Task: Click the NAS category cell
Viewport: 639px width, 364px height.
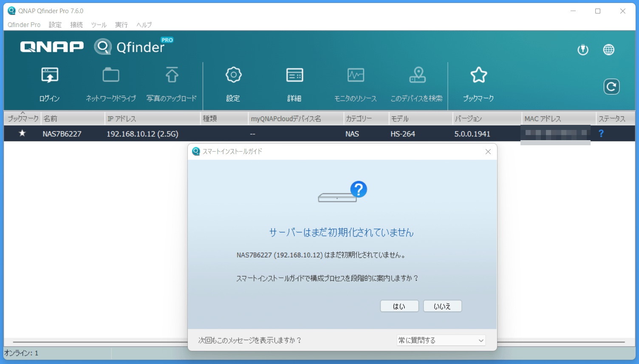Action: (352, 134)
